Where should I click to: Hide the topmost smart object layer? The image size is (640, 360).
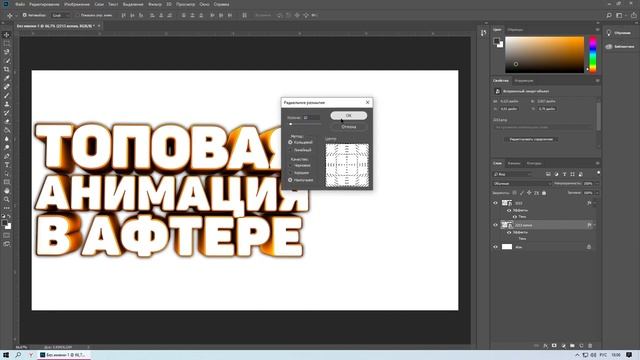[x=496, y=203]
